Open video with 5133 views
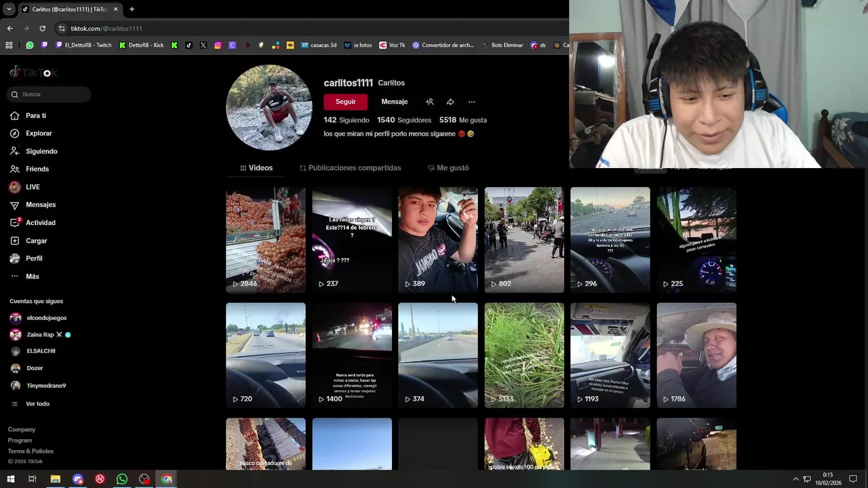This screenshot has width=868, height=488. click(x=524, y=355)
